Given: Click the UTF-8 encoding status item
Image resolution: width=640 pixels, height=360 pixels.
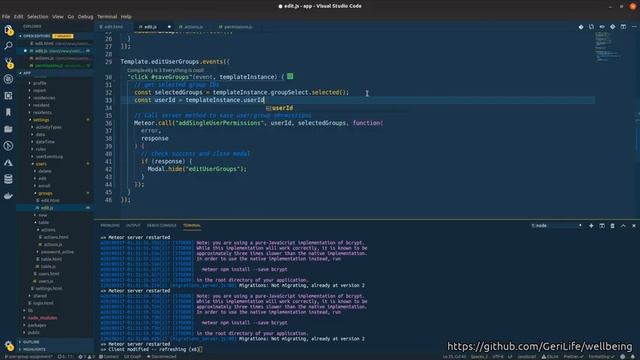Looking at the screenshot, I should pyautogui.click(x=498, y=357).
